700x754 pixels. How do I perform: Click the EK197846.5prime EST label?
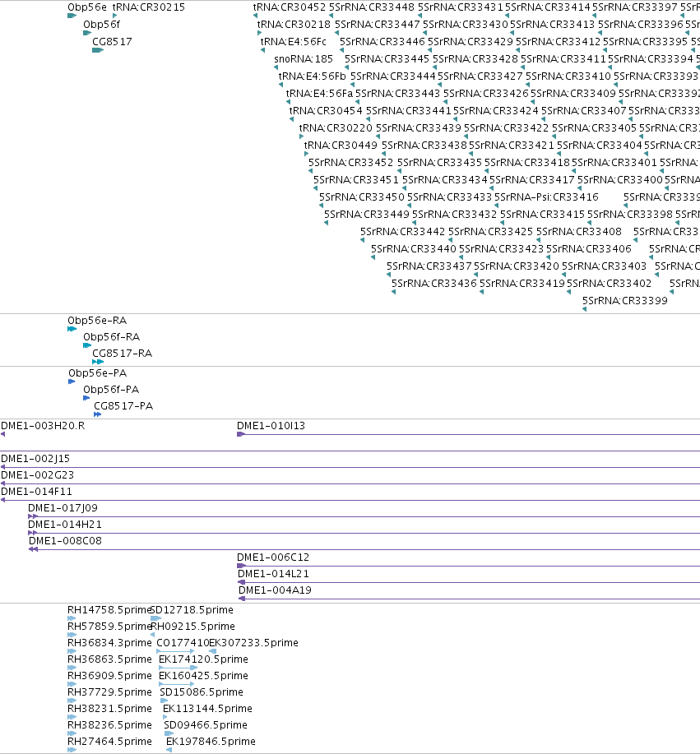pyautogui.click(x=211, y=742)
